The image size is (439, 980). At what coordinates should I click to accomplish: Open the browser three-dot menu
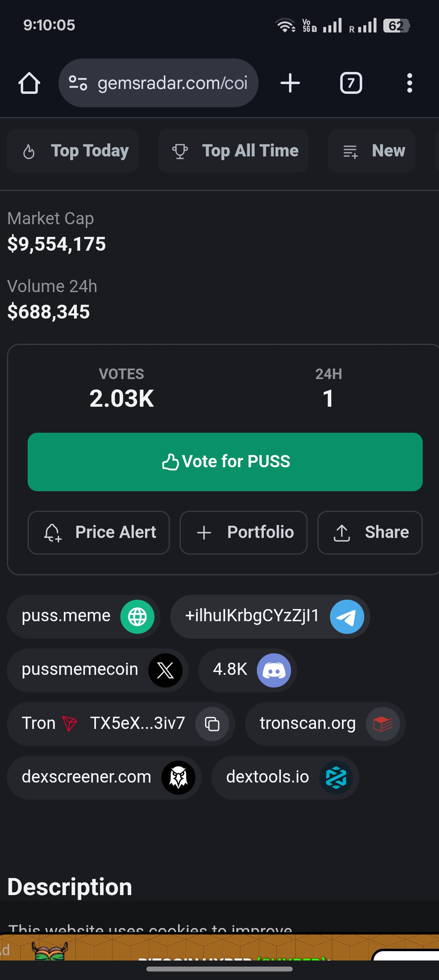410,83
